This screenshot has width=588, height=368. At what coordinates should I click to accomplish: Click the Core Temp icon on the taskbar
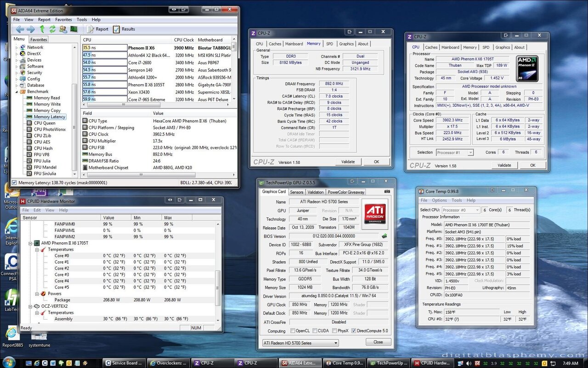[x=345, y=362]
